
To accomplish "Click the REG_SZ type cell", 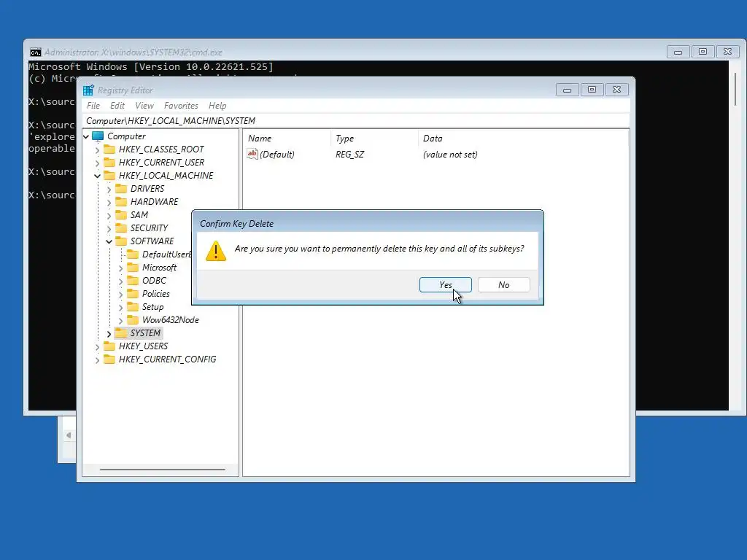I will click(349, 155).
